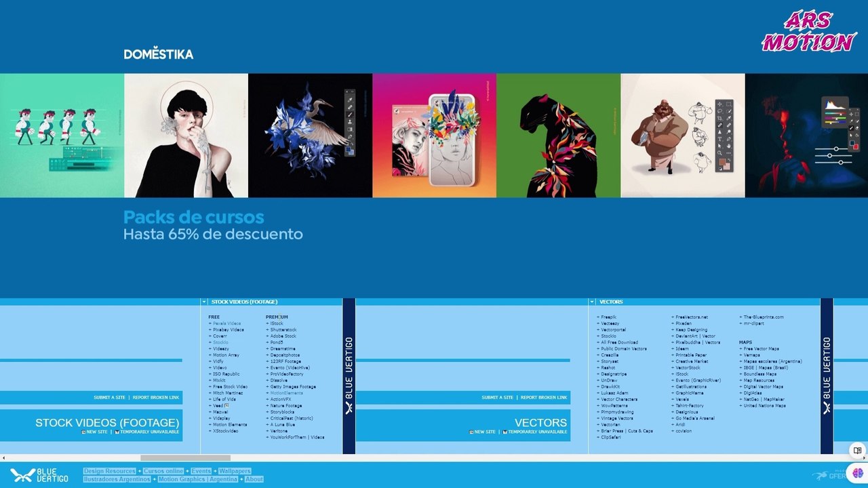Click Report Broken Link under Stock Videos
The width and height of the screenshot is (868, 488).
[x=156, y=398]
